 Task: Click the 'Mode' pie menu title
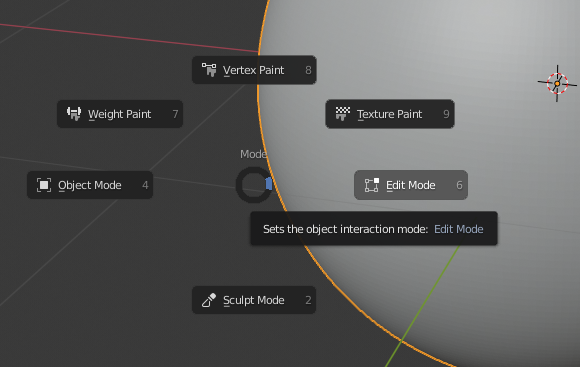click(x=253, y=154)
